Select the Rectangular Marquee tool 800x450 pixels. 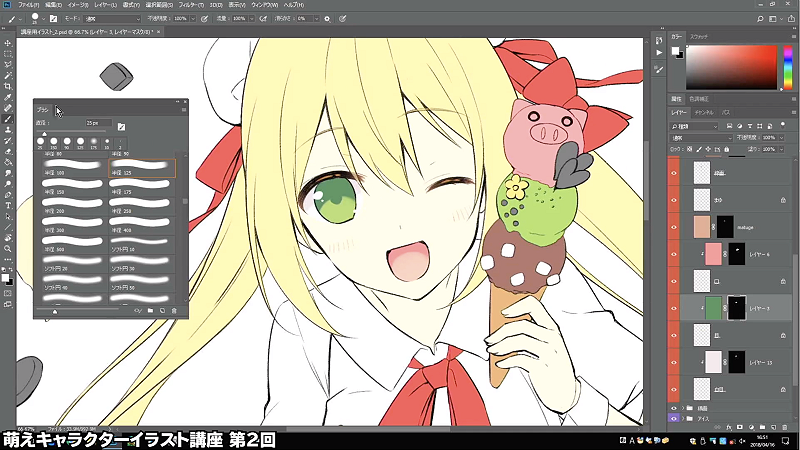(8, 54)
